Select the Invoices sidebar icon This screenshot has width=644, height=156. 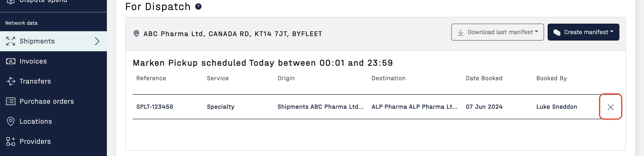[10, 61]
